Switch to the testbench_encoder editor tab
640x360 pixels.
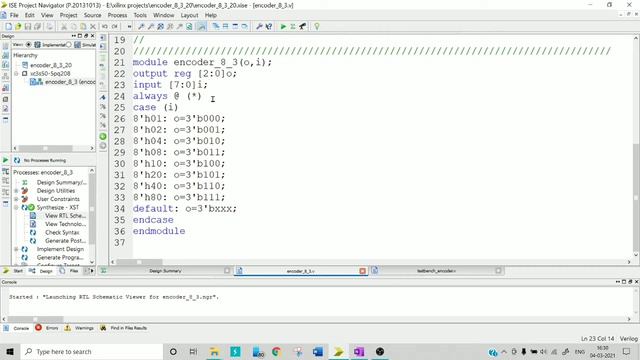point(436,271)
